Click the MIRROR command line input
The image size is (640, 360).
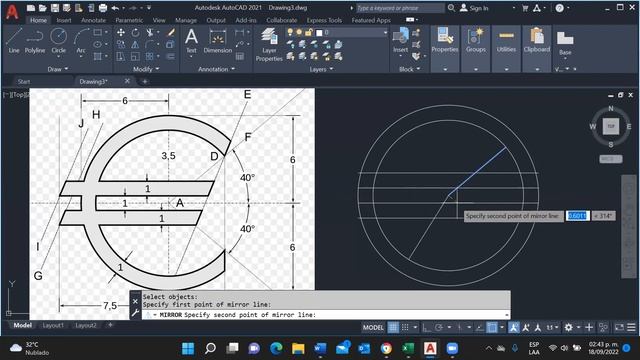pyautogui.click(x=326, y=315)
